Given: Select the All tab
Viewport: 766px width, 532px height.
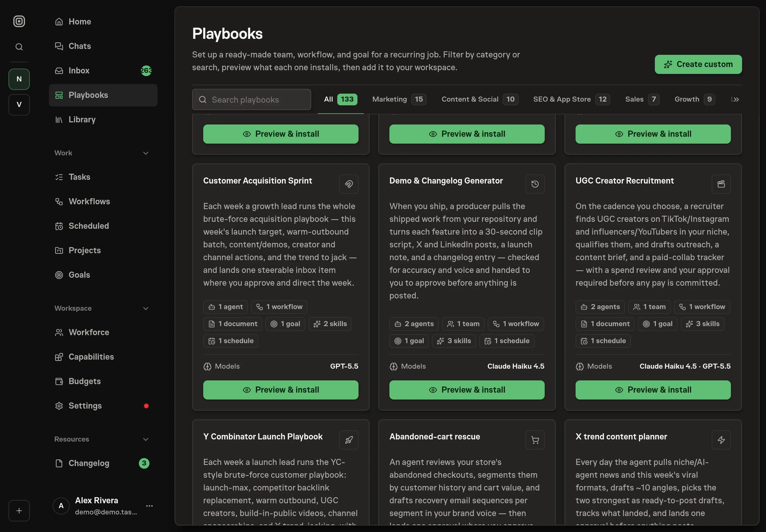Looking at the screenshot, I should pos(340,99).
